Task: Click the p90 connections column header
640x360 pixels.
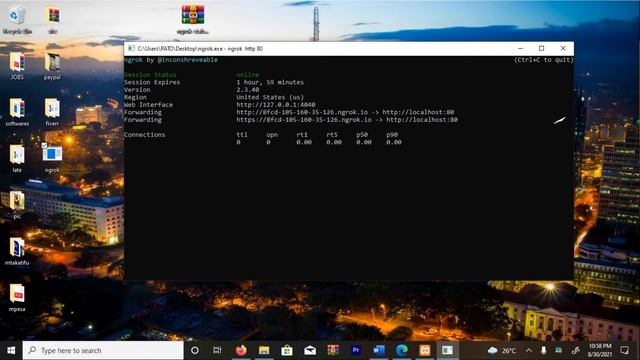Action: [x=392, y=135]
